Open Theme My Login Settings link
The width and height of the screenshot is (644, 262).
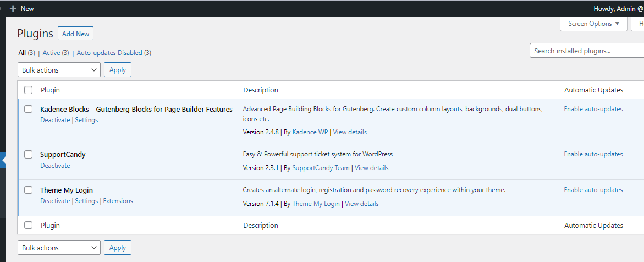click(86, 201)
